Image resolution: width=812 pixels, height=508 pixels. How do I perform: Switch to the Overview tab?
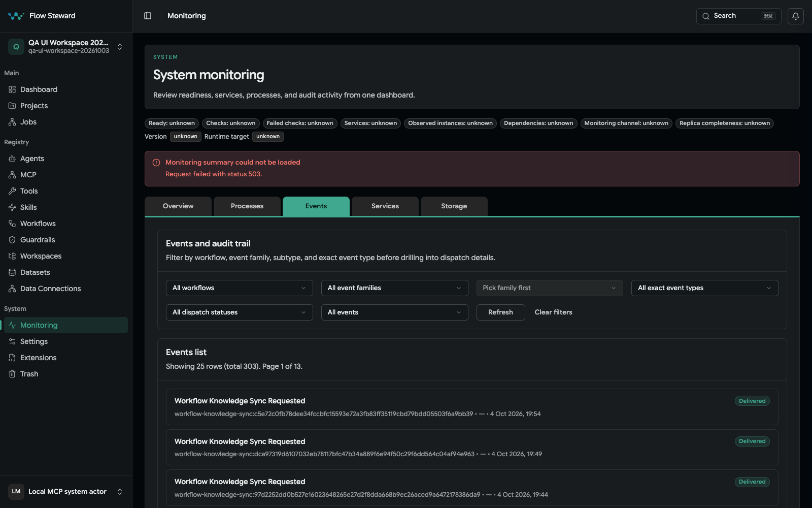point(178,206)
